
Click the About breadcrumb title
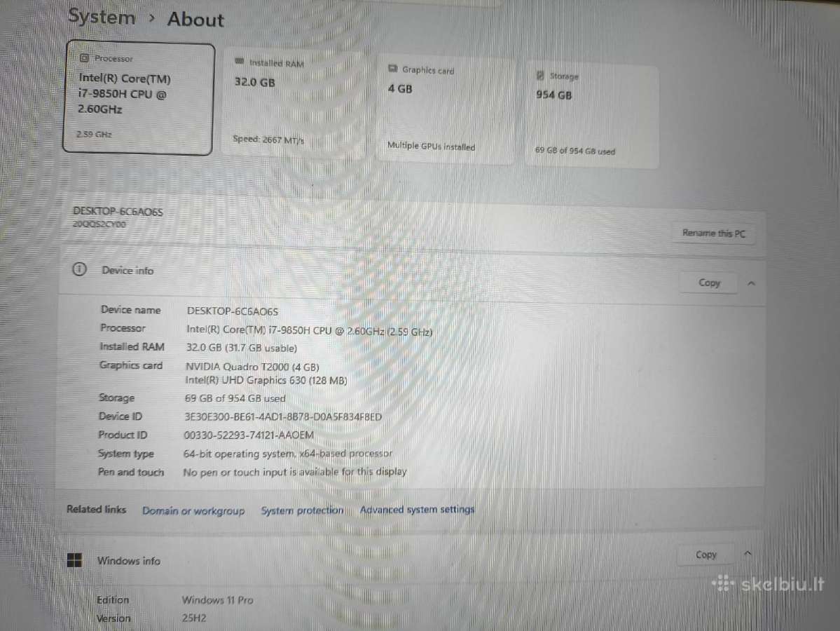coord(196,20)
